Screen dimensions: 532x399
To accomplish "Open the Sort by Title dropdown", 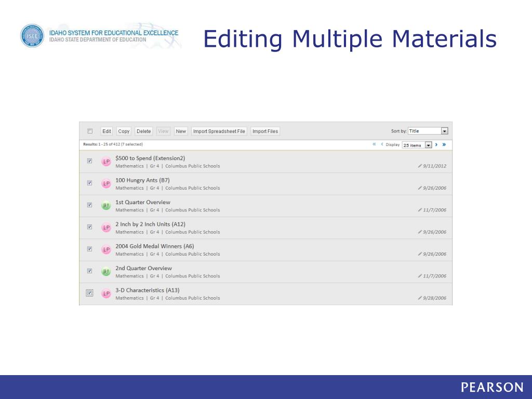I will pos(428,131).
